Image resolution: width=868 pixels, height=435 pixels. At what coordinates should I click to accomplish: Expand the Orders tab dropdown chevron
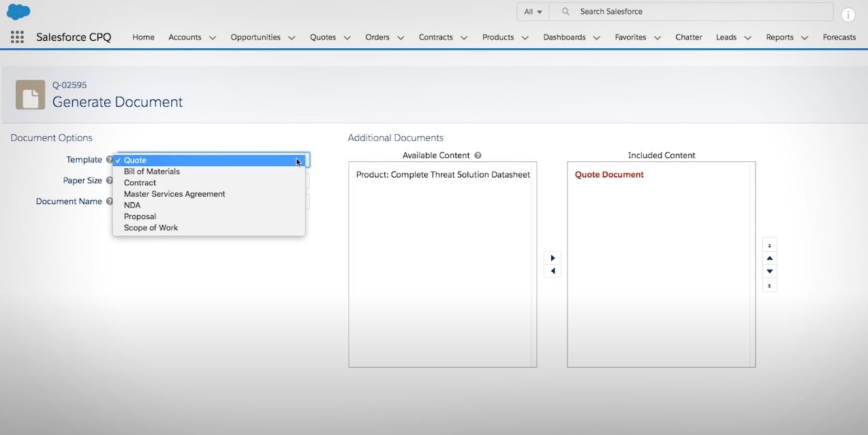(x=401, y=38)
